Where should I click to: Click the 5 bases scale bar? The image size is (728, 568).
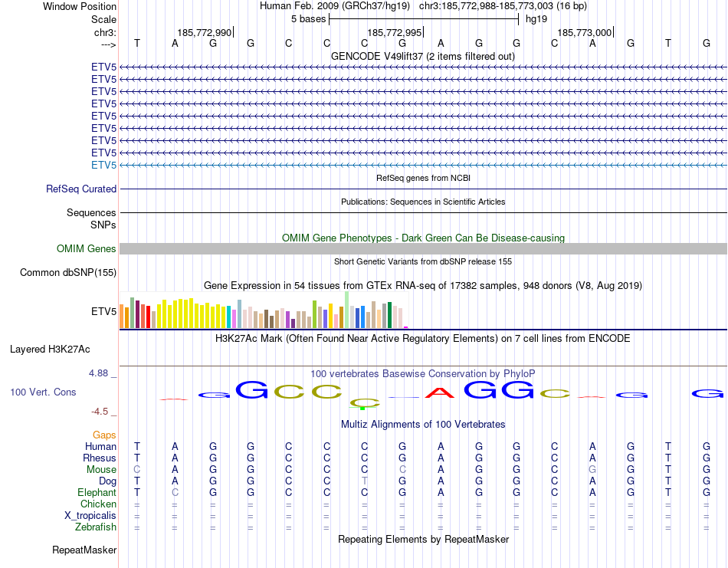tap(424, 19)
